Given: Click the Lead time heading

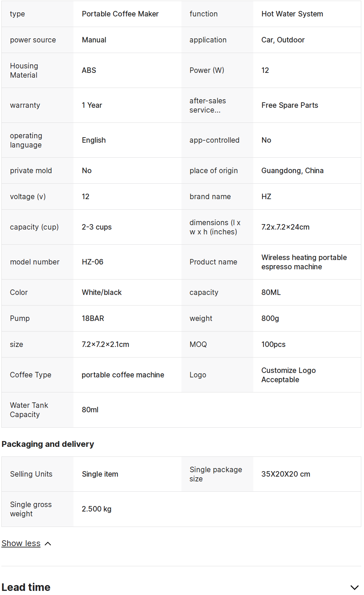Looking at the screenshot, I should coord(26,587).
